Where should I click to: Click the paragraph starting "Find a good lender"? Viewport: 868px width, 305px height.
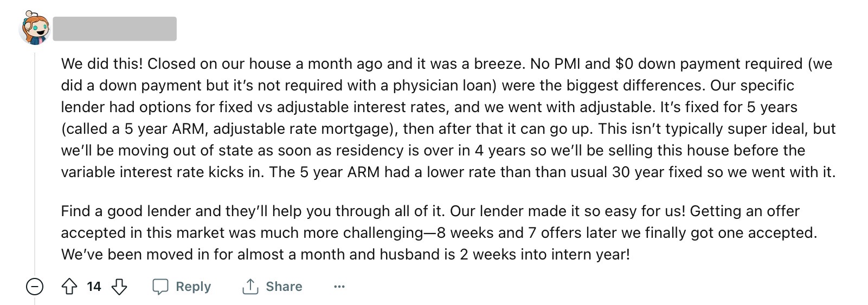pos(438,232)
